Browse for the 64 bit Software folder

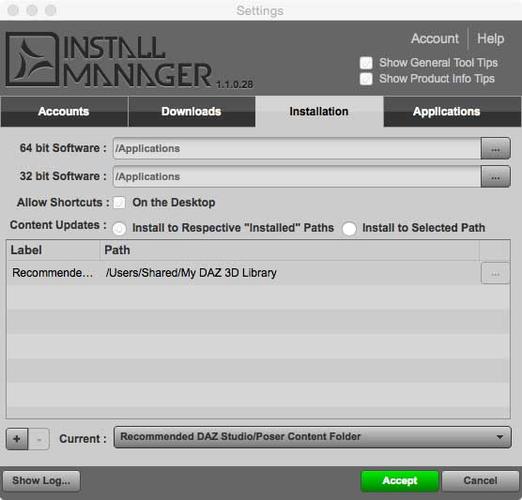click(x=495, y=149)
